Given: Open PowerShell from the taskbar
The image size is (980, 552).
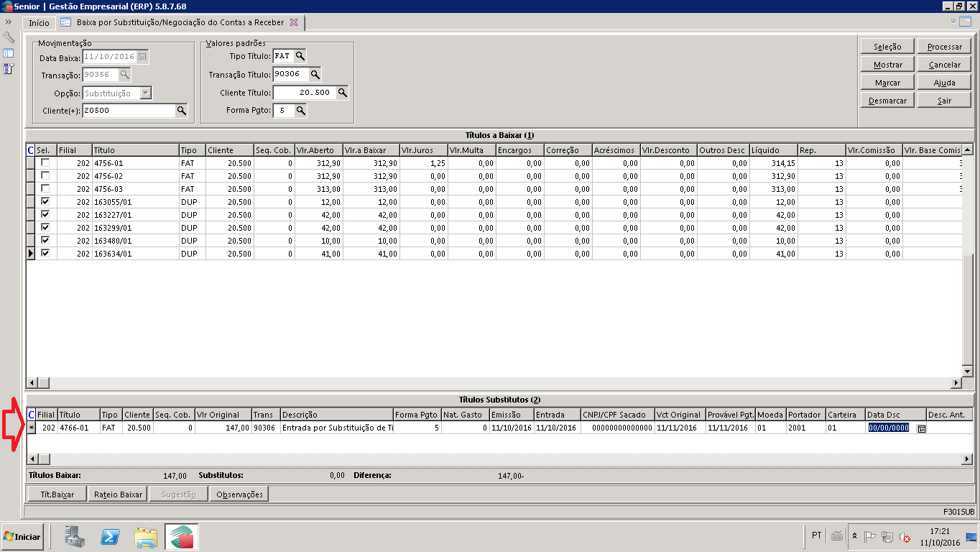Looking at the screenshot, I should [109, 537].
